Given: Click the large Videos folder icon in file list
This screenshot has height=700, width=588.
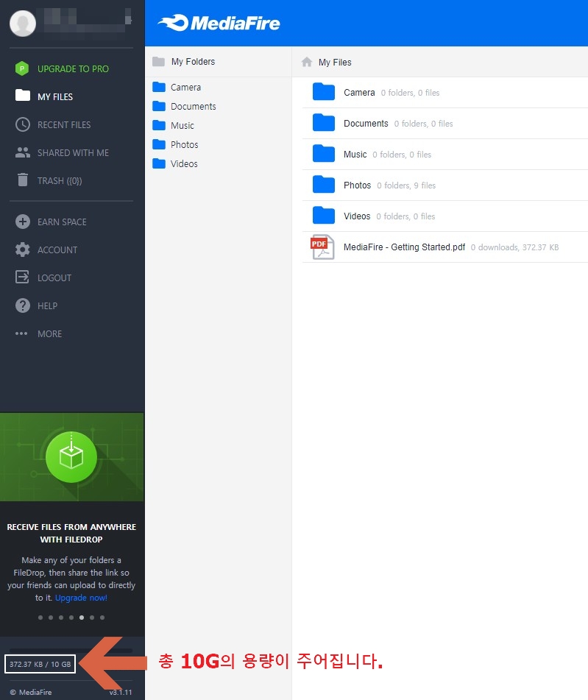Looking at the screenshot, I should (x=324, y=215).
